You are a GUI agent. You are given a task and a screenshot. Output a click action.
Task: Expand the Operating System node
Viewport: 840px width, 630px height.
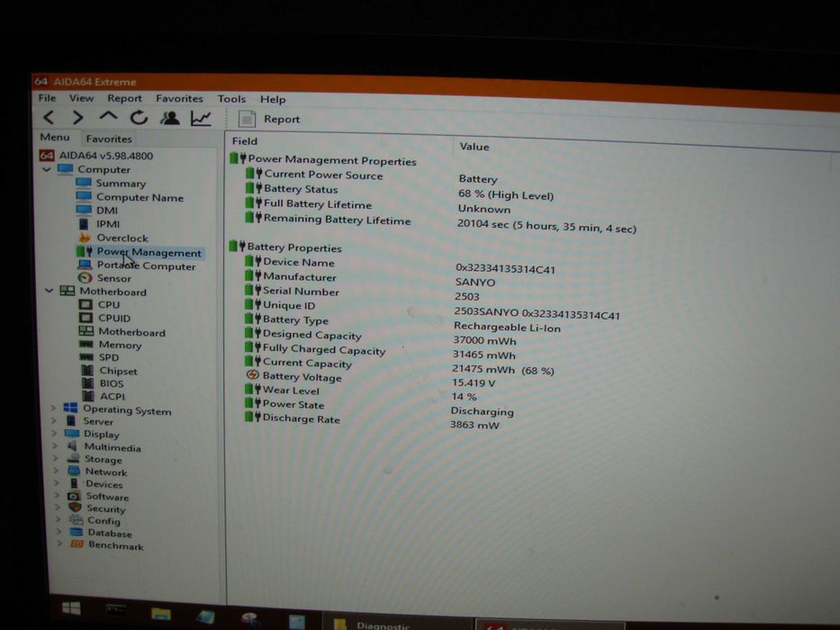point(53,408)
